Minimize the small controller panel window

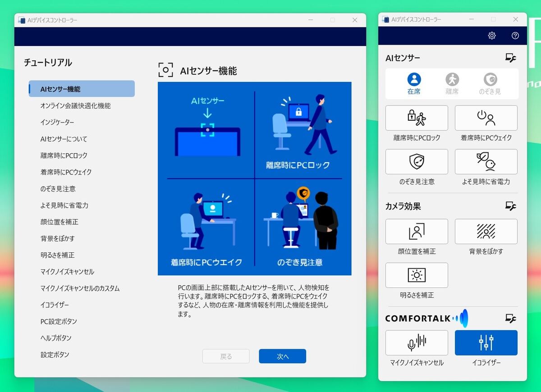[x=472, y=19]
